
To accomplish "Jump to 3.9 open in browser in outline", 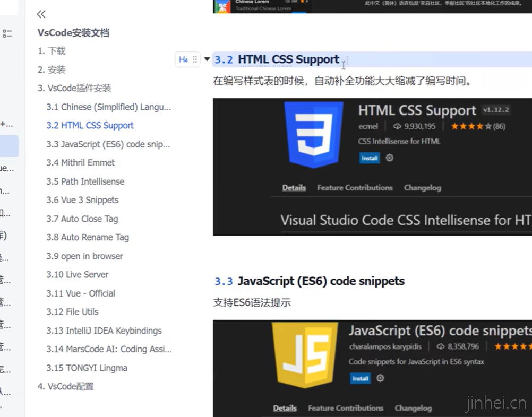I will point(85,256).
